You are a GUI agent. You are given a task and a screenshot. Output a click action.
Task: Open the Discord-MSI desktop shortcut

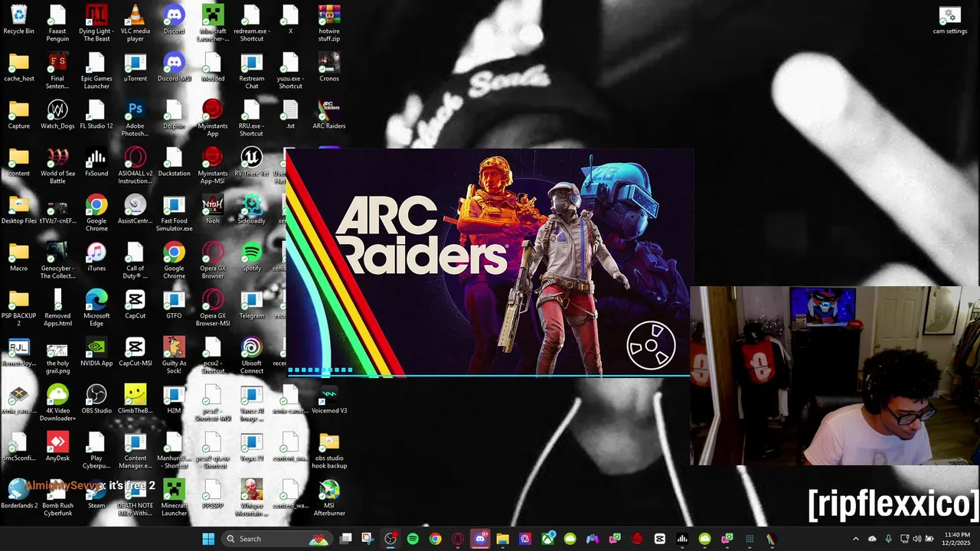tap(174, 67)
